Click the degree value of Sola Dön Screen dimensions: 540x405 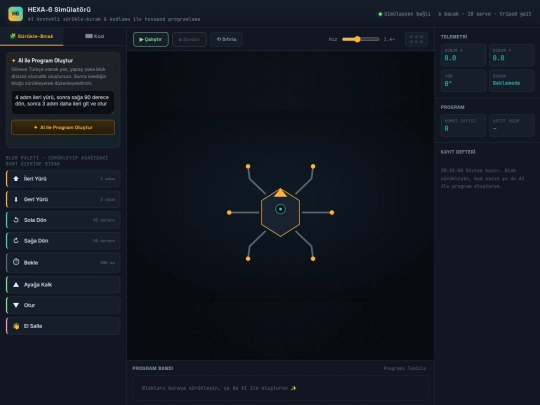coord(104,220)
